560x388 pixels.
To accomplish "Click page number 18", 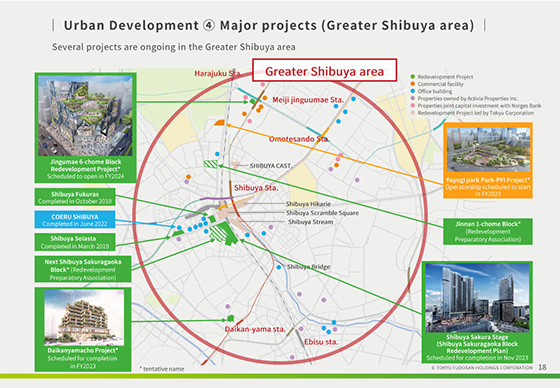I will pyautogui.click(x=542, y=367).
